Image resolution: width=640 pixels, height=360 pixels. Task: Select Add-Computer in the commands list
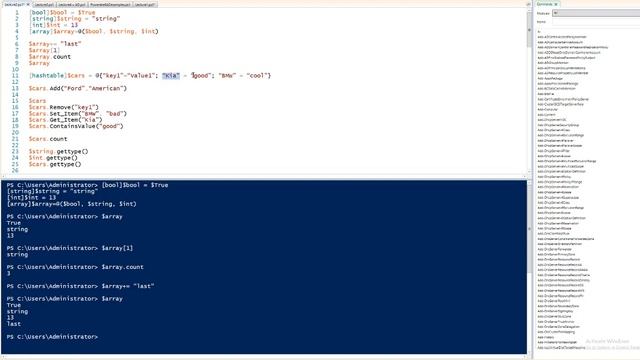[x=548, y=109]
